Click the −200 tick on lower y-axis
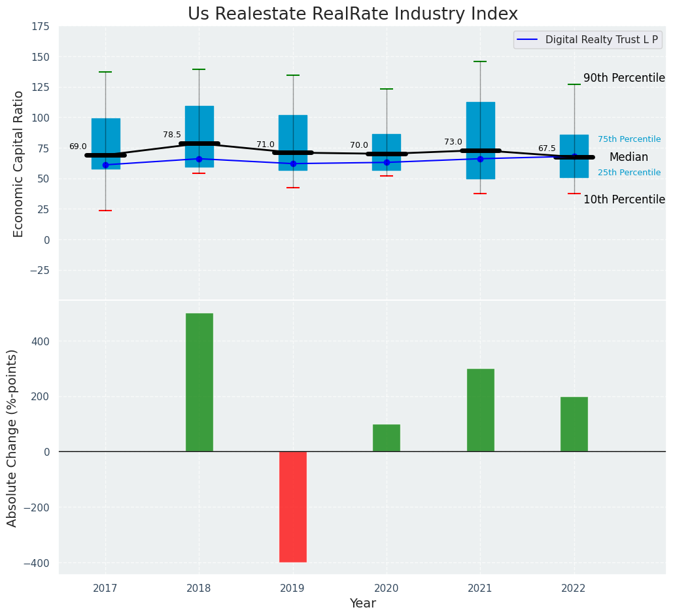This screenshot has height=616, width=673. coord(37,507)
